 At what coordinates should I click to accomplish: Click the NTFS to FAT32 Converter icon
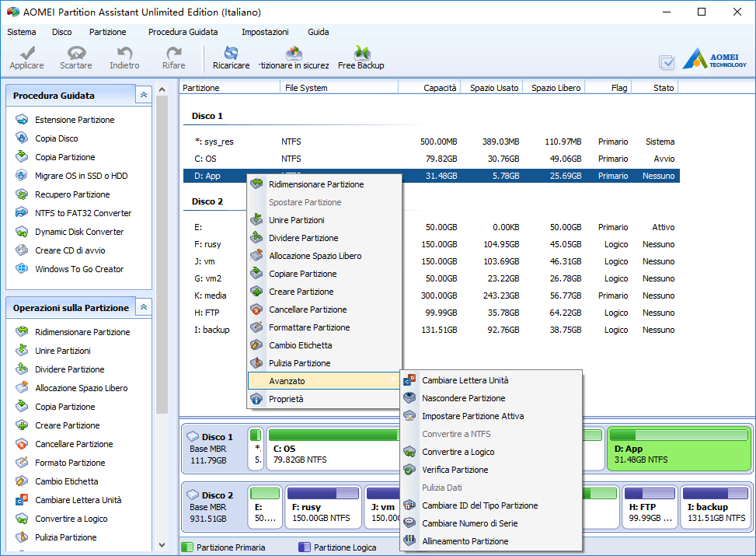coord(22,212)
